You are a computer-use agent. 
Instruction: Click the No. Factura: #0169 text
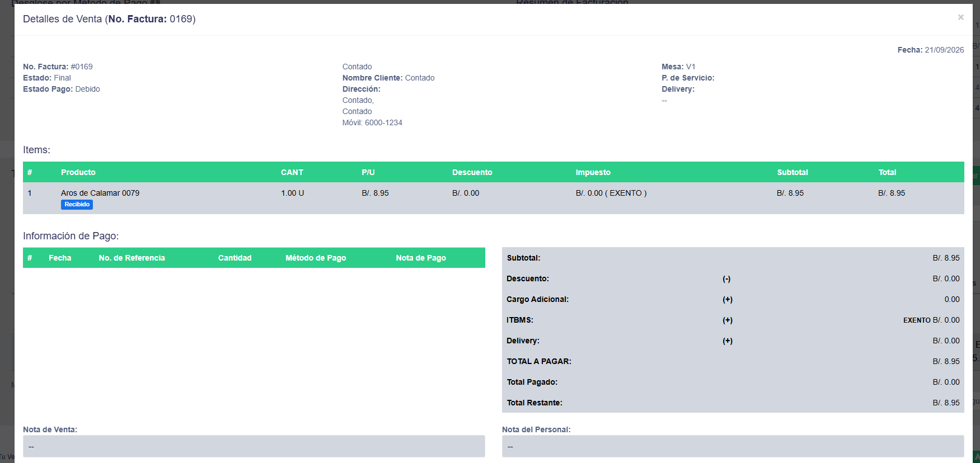(58, 67)
